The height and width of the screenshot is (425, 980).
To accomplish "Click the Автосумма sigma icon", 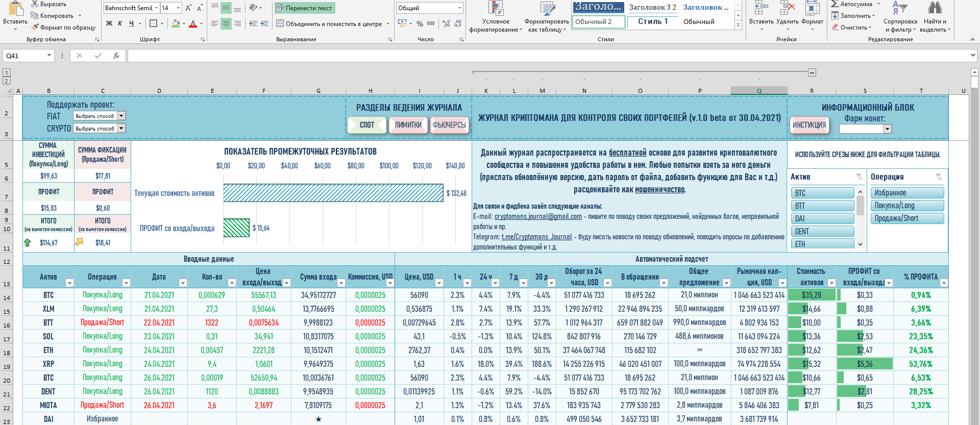I will (835, 4).
